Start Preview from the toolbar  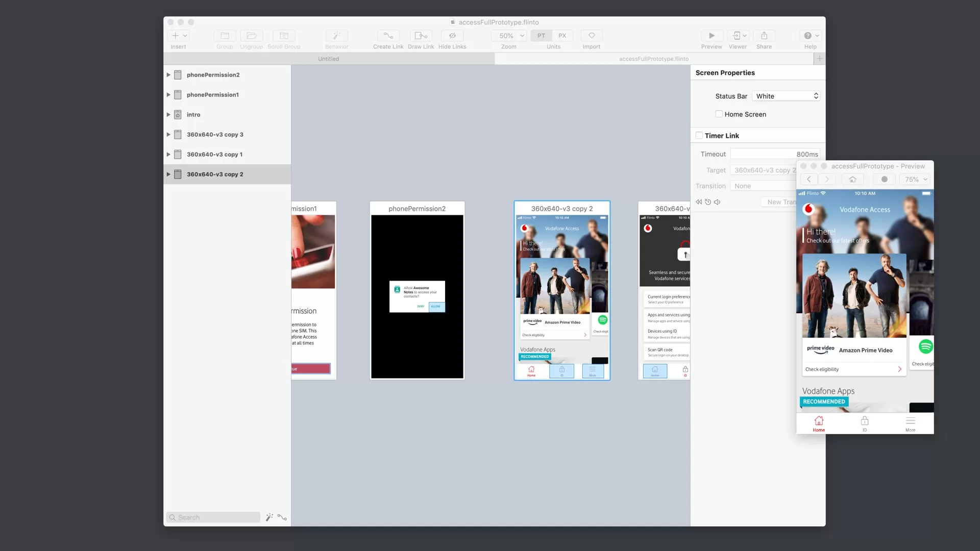coord(711,36)
